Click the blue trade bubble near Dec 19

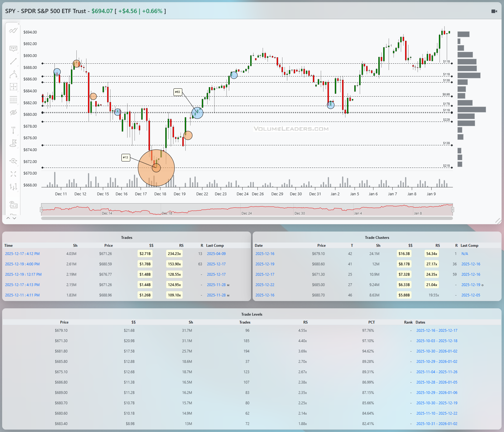pos(197,113)
